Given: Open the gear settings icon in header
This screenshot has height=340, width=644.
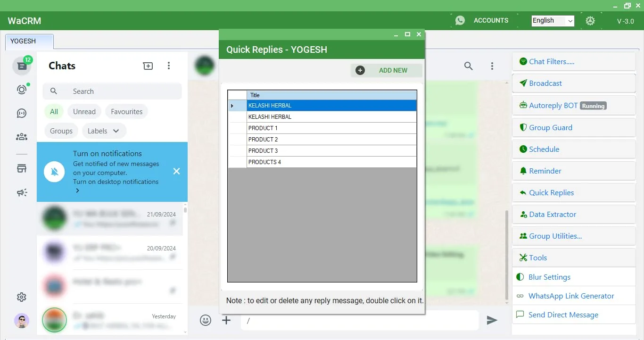Looking at the screenshot, I should [590, 21].
